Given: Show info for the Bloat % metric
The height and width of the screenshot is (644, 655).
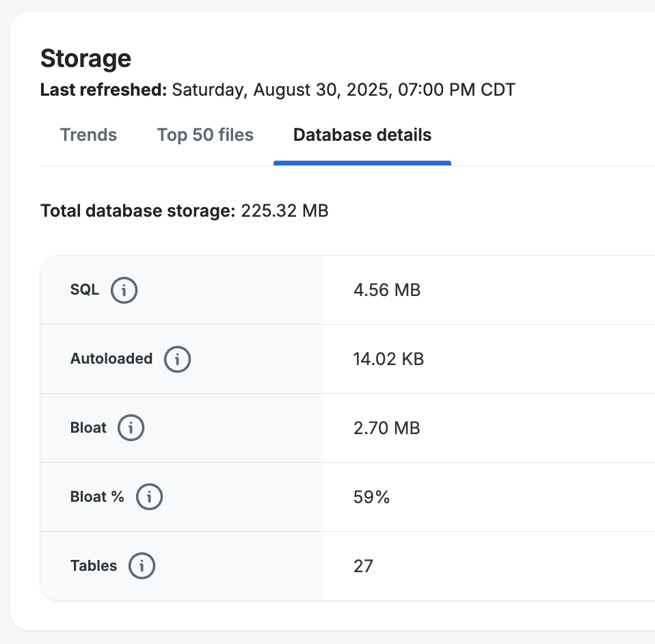Looking at the screenshot, I should coord(149,497).
